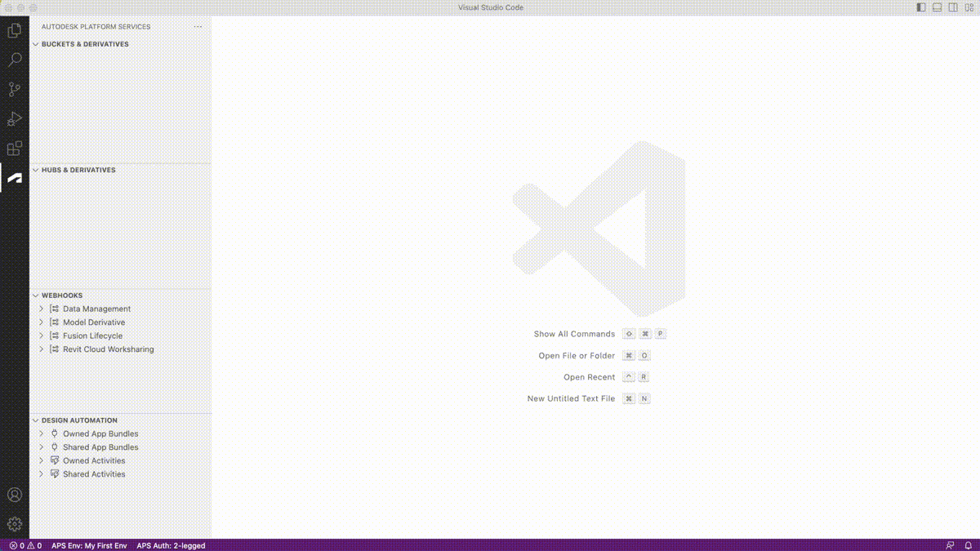Open the Explorer view in activity bar
Screen dimensions: 980x551
pos(14,31)
